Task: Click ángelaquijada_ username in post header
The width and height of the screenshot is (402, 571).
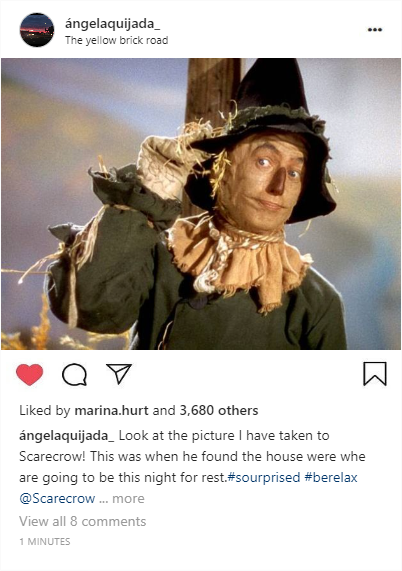Action: tap(113, 24)
